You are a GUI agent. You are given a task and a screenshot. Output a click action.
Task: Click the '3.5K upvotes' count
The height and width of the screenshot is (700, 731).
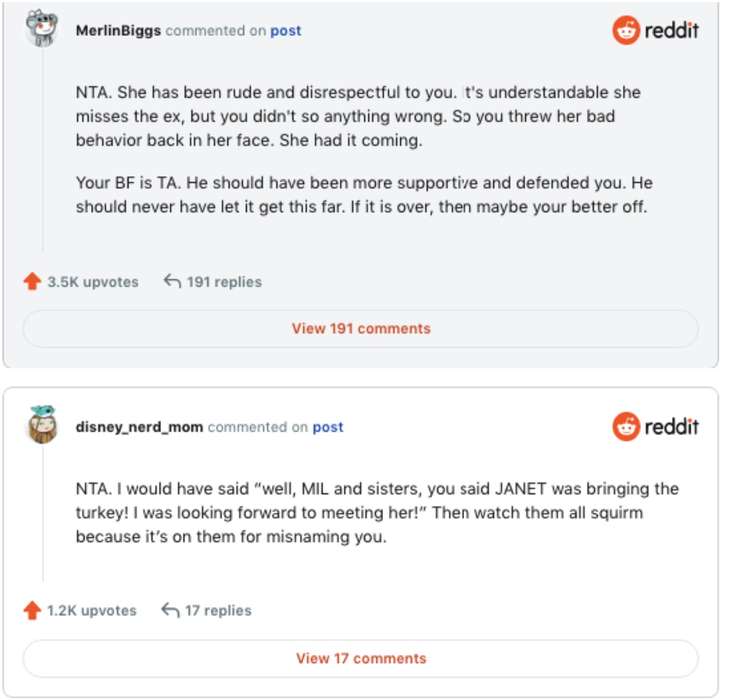point(92,282)
